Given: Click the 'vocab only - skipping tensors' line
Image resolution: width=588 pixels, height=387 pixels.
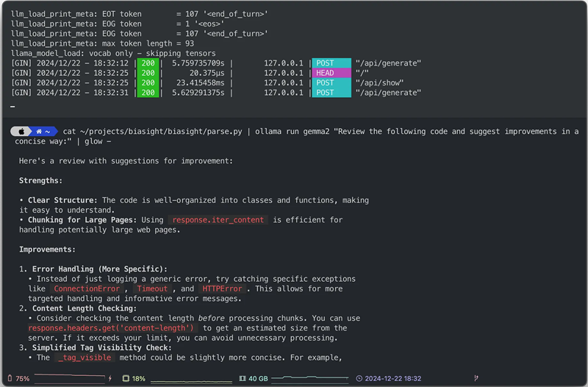Looking at the screenshot, I should [x=113, y=53].
